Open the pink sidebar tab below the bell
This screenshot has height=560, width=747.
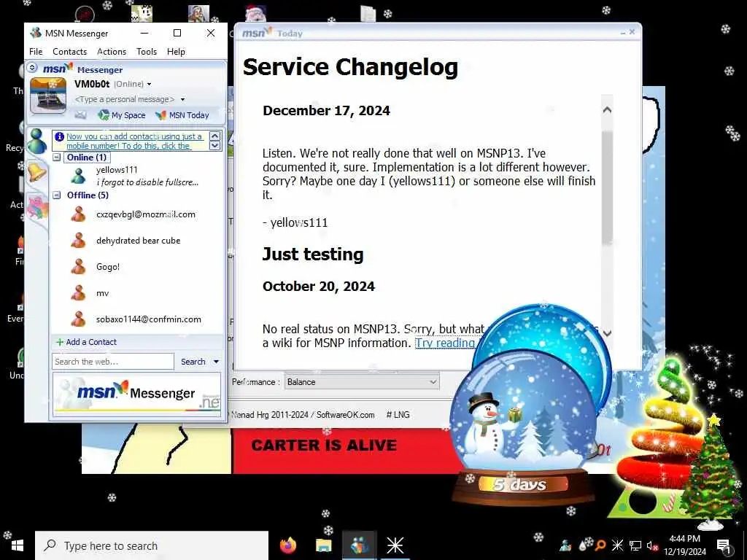coord(37,208)
